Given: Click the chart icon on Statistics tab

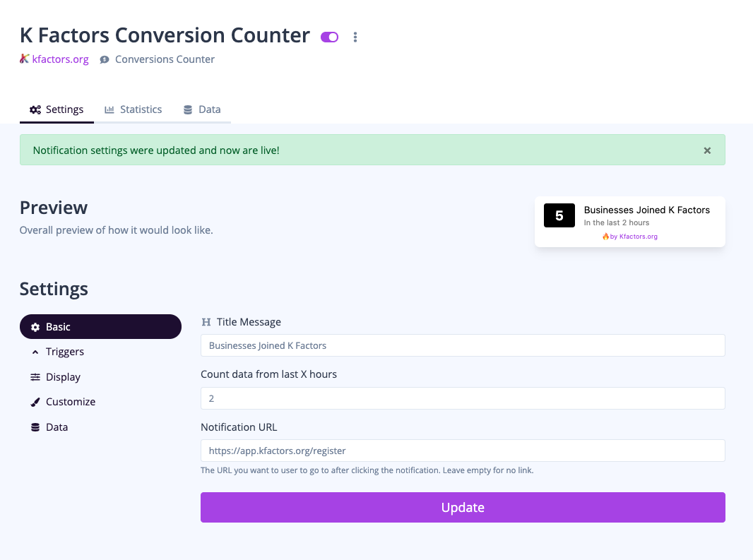Looking at the screenshot, I should pyautogui.click(x=109, y=110).
